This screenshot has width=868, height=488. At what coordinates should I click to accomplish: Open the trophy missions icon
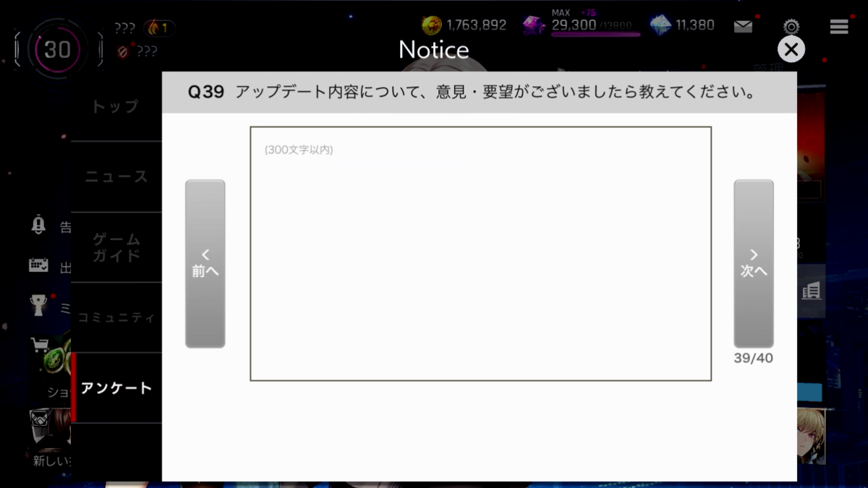click(x=38, y=306)
